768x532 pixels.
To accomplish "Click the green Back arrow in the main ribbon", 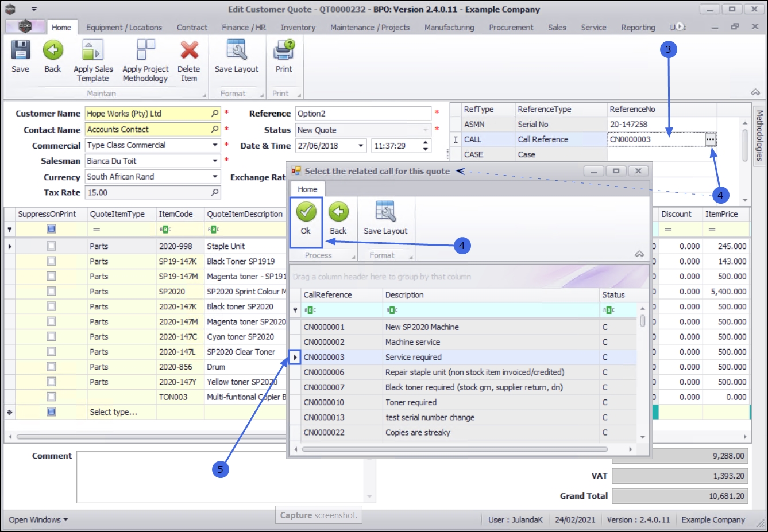I will coord(53,51).
